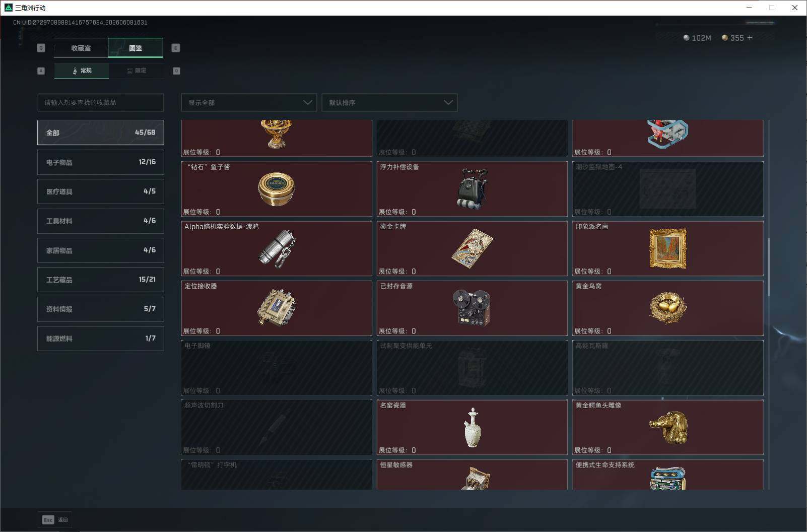Switch to the 图鉴 tab
The width and height of the screenshot is (807, 532).
[136, 48]
